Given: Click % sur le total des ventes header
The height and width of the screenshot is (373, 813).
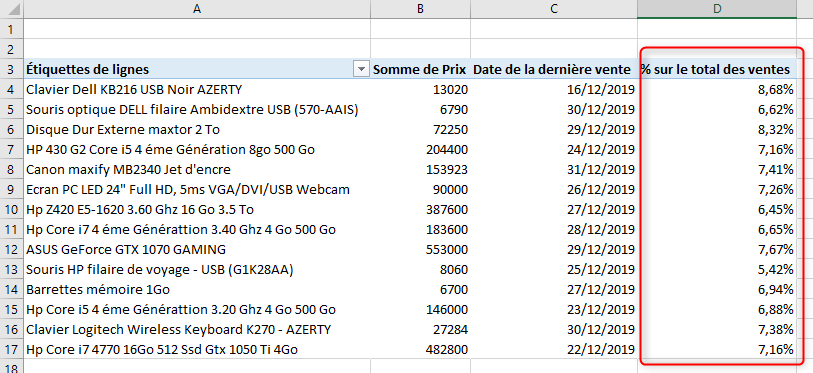Looking at the screenshot, I should pyautogui.click(x=717, y=69).
